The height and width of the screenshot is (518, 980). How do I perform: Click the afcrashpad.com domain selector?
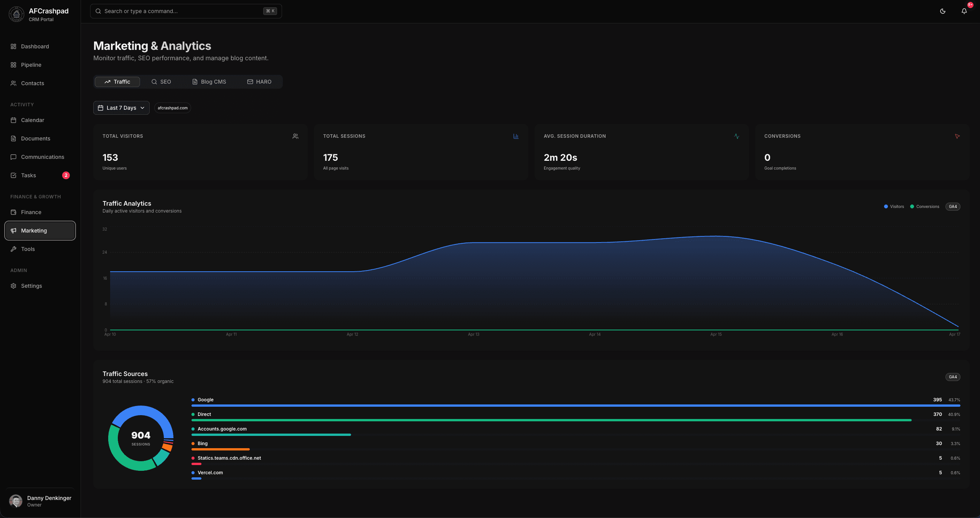pyautogui.click(x=173, y=108)
